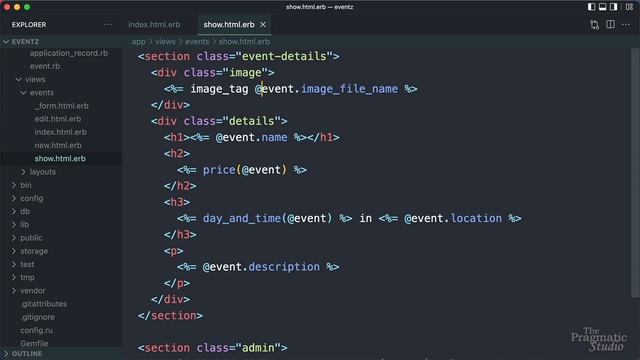The height and width of the screenshot is (360, 640).
Task: Click @event.description in the code
Action: point(261,267)
